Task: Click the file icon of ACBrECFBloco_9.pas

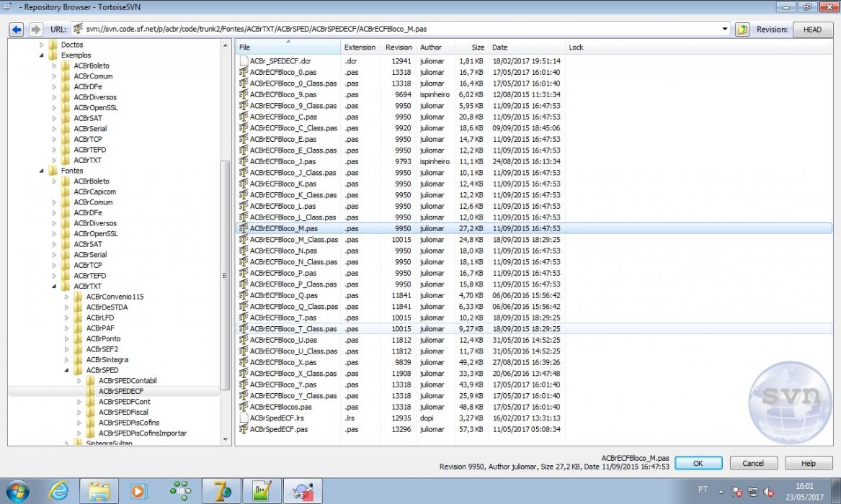Action: pyautogui.click(x=244, y=95)
